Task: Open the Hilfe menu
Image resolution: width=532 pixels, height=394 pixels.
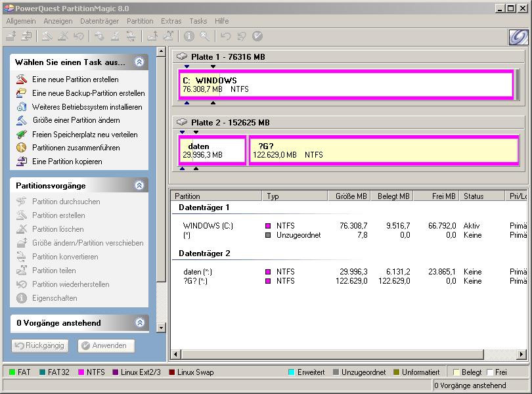Action: 221,21
